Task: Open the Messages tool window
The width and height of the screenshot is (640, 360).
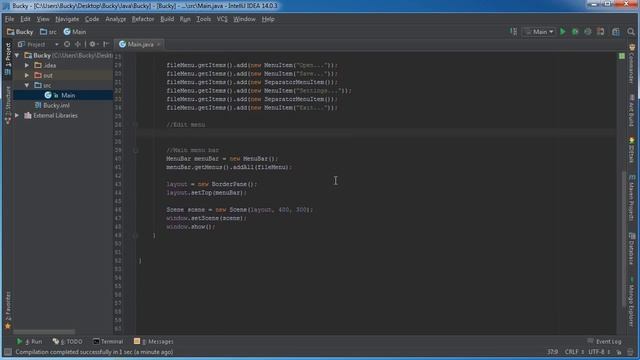Action: pyautogui.click(x=153, y=341)
